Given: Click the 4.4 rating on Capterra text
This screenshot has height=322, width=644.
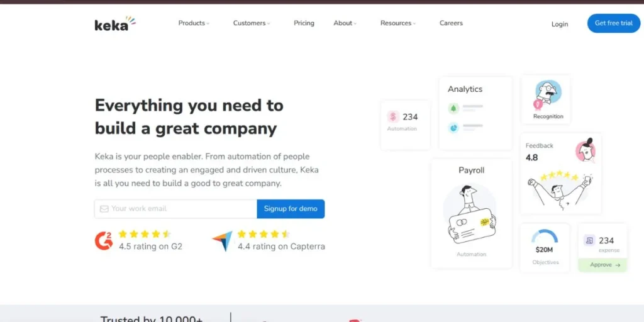Looking at the screenshot, I should 281,247.
